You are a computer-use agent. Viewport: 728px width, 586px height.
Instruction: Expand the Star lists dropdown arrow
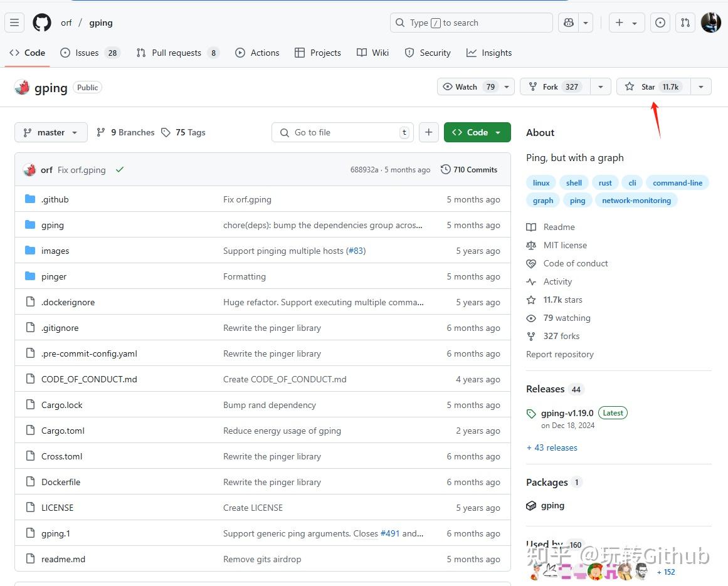(701, 86)
